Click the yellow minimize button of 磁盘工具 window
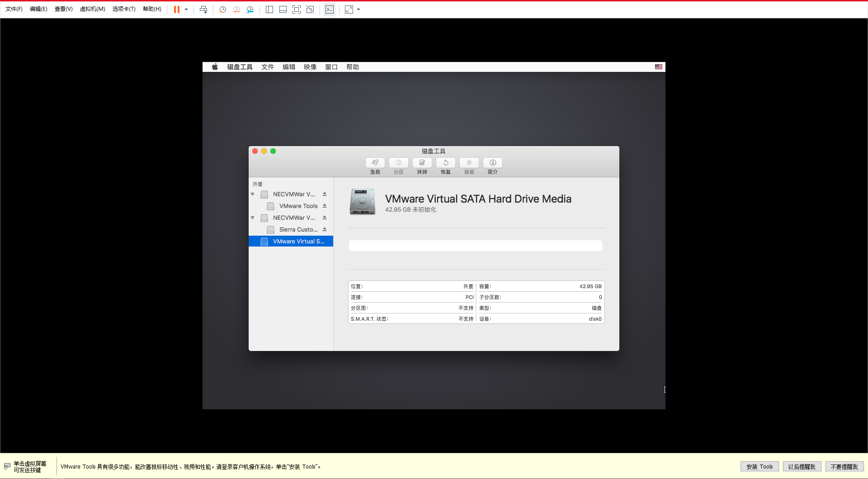868x479 pixels. tap(264, 151)
